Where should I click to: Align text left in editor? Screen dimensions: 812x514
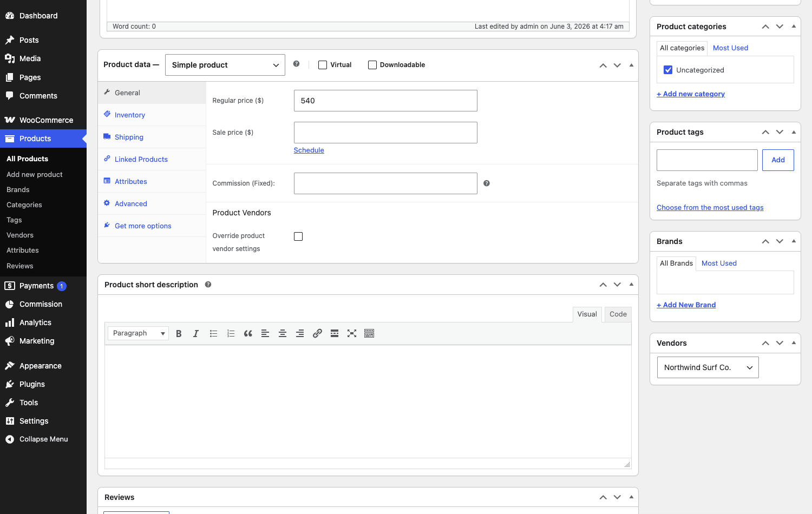pos(265,333)
